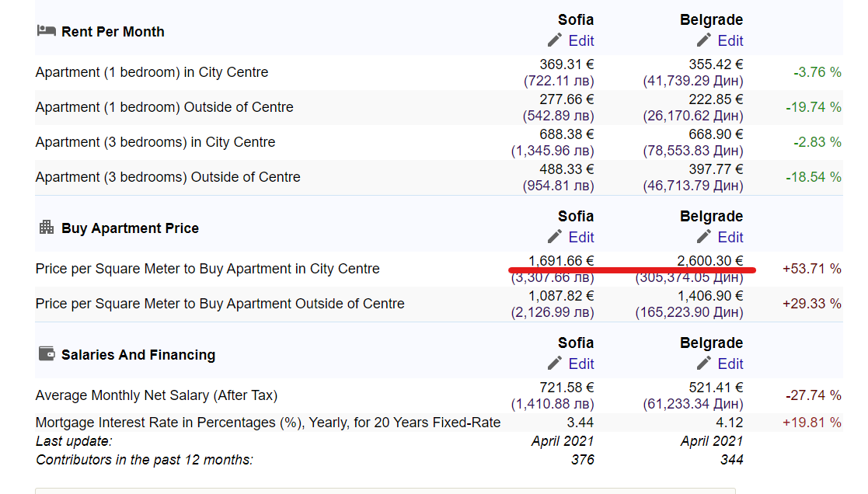
Task: Select the Rent Per Month heading
Action: tap(113, 32)
